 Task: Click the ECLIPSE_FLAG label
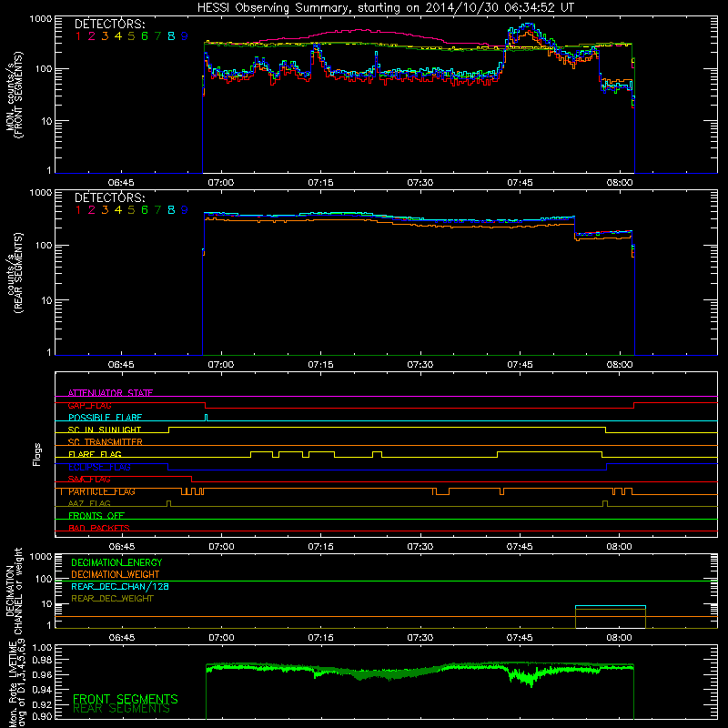(x=99, y=467)
